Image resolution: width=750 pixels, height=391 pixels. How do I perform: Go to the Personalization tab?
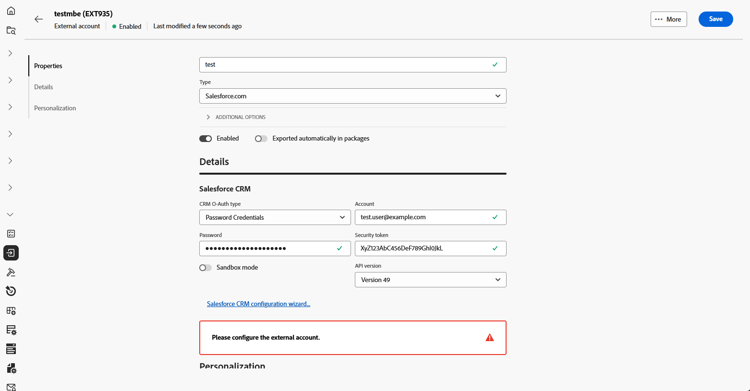coord(55,108)
